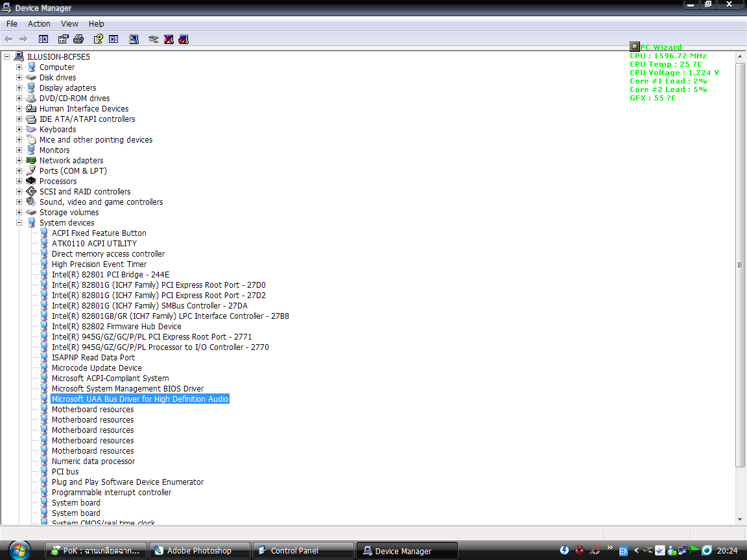This screenshot has width=747, height=560.
Task: Click the taskbar clock showing 20:24
Action: (x=727, y=551)
